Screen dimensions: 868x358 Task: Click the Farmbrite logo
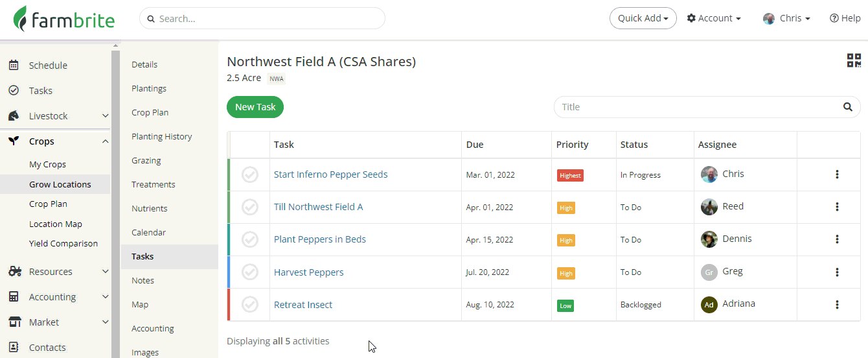pos(64,19)
